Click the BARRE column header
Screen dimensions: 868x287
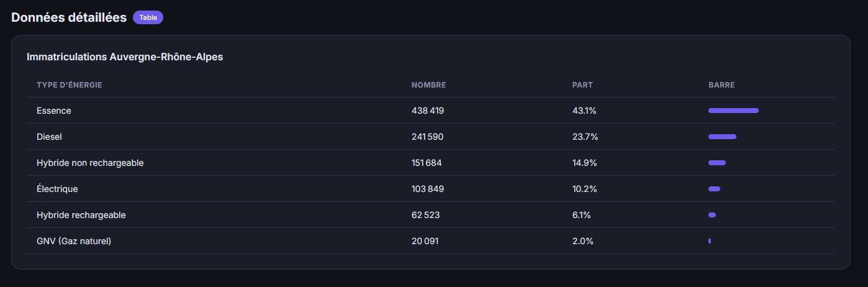[x=721, y=85]
